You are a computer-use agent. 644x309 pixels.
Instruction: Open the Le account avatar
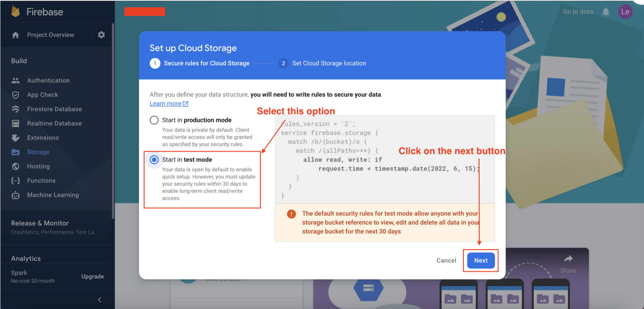(x=625, y=12)
